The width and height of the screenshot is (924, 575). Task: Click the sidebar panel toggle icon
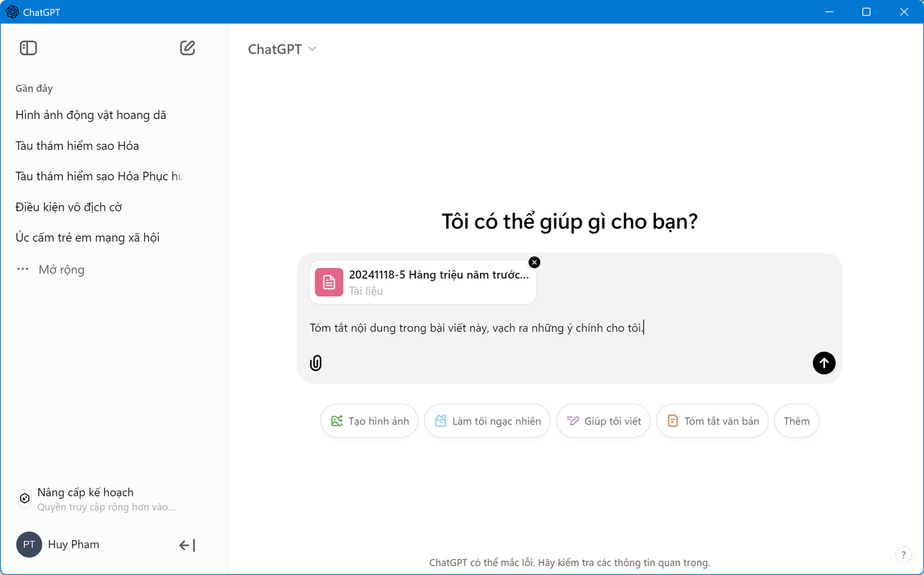coord(28,48)
